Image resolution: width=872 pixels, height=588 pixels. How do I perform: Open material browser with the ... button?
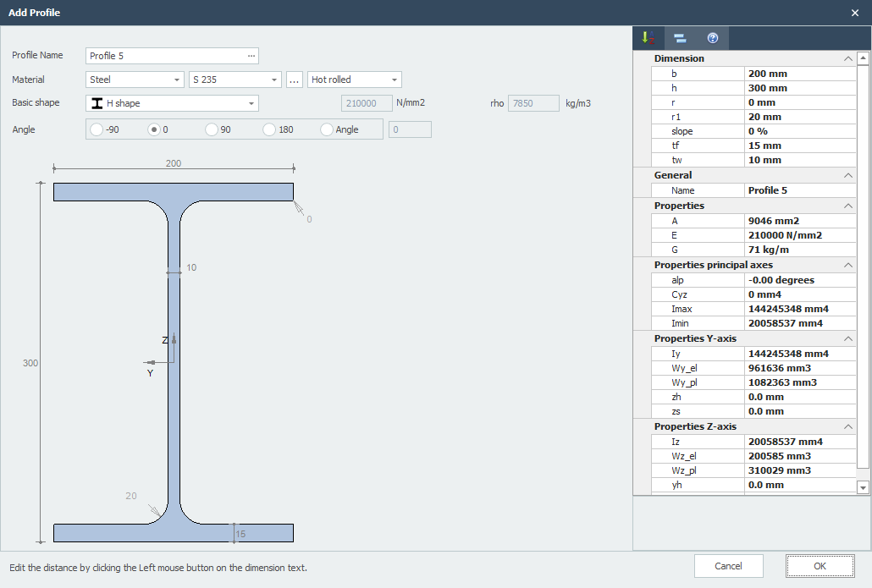coord(295,80)
